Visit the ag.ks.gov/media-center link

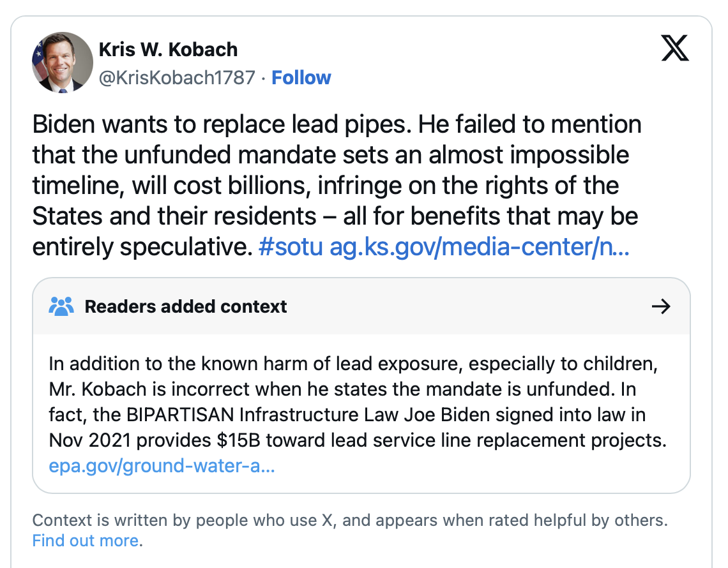(479, 248)
